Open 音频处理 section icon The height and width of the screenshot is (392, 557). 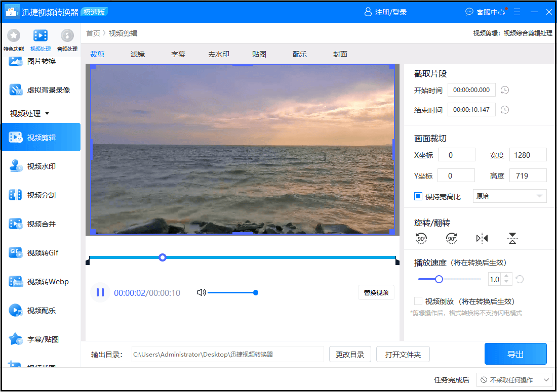(67, 36)
